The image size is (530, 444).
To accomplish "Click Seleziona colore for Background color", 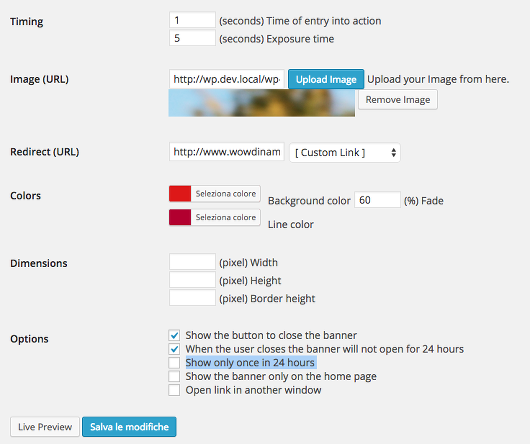I will (225, 194).
